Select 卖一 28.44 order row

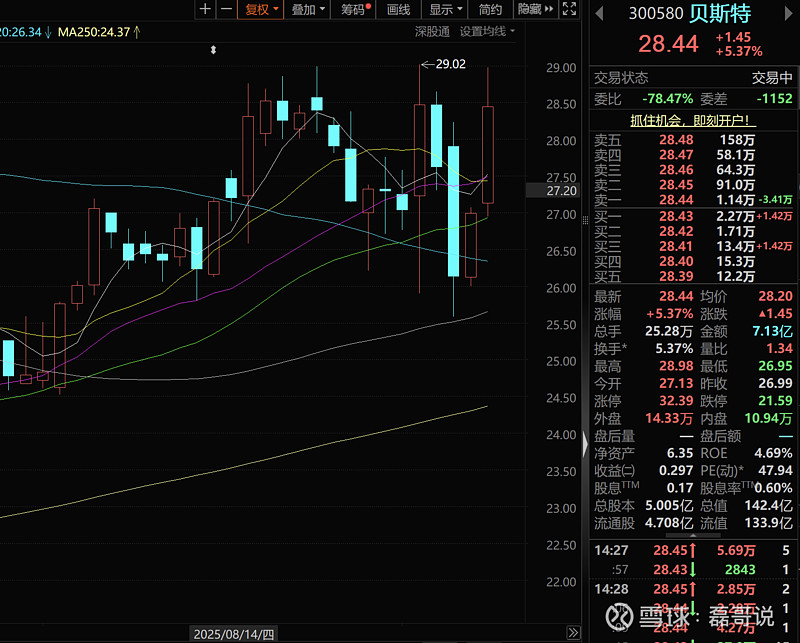693,200
